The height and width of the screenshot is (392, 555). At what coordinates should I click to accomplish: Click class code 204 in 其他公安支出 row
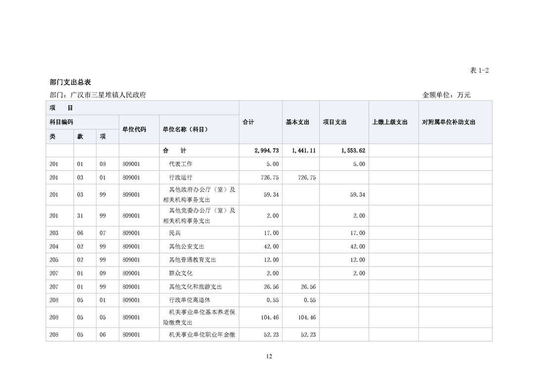pos(54,247)
